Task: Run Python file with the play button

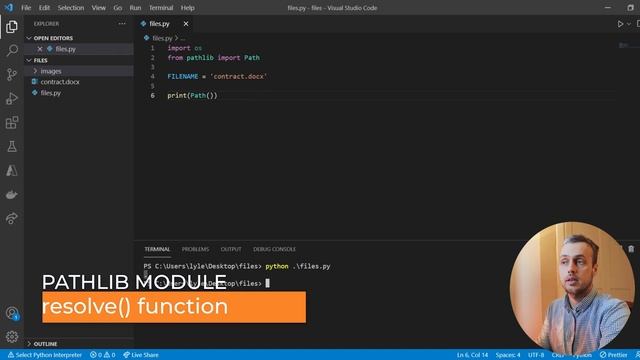Action: [620, 24]
